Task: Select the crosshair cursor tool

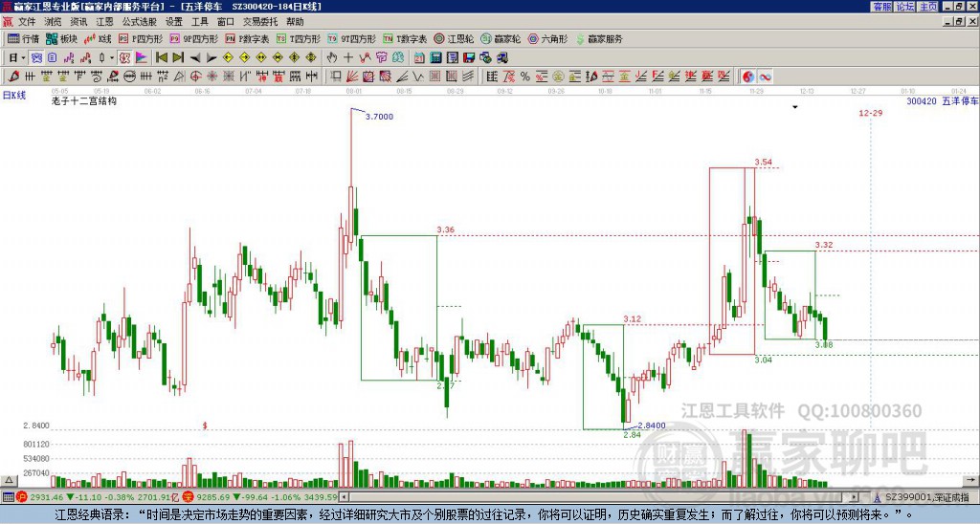Action: coord(348,58)
